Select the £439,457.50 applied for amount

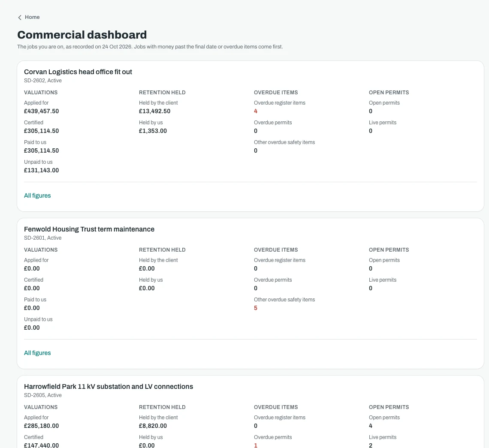[42, 111]
